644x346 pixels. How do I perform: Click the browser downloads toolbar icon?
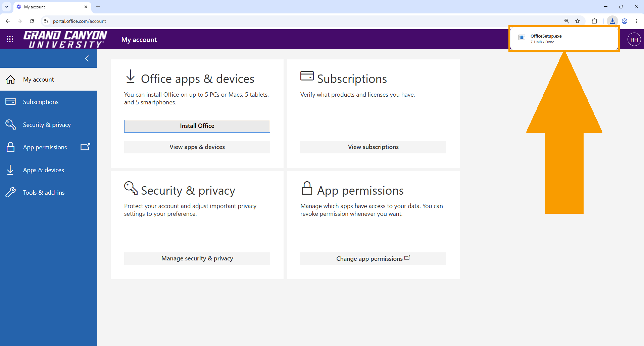(x=612, y=21)
